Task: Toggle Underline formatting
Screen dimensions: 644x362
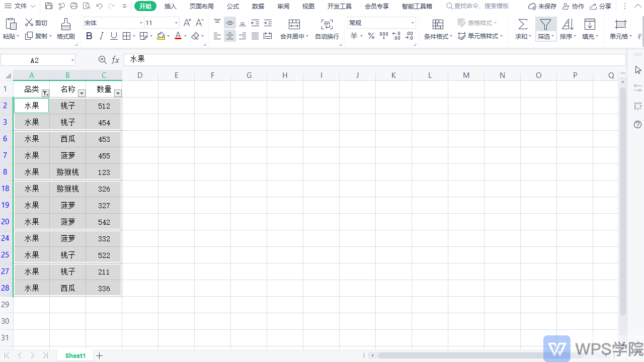Action: click(x=114, y=36)
